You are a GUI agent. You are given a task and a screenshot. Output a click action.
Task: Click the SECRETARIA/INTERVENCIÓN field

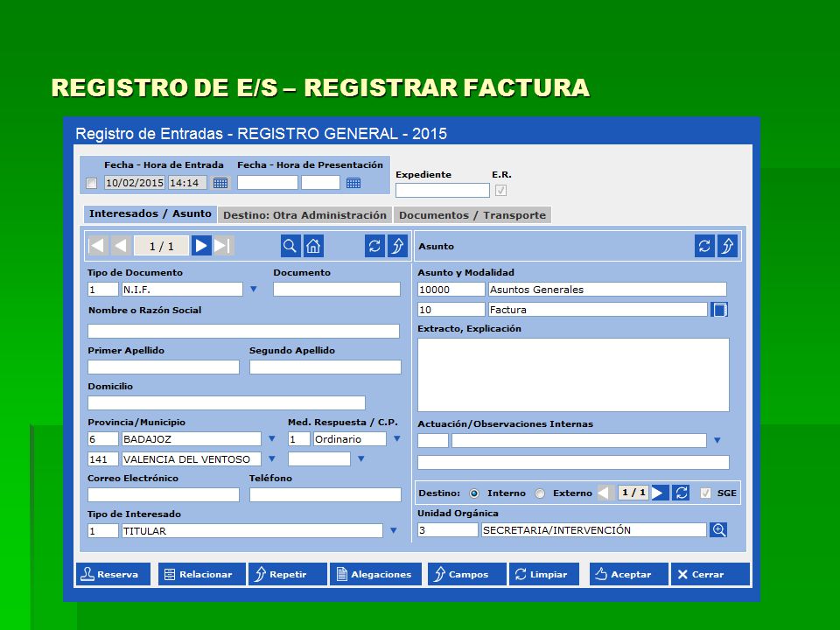point(594,530)
